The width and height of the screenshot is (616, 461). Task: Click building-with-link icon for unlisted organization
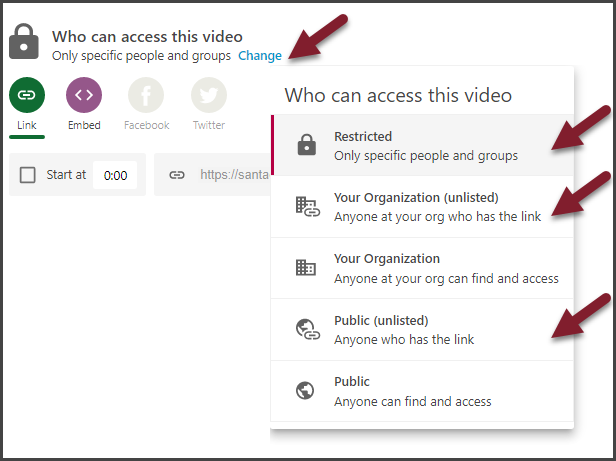coord(308,207)
